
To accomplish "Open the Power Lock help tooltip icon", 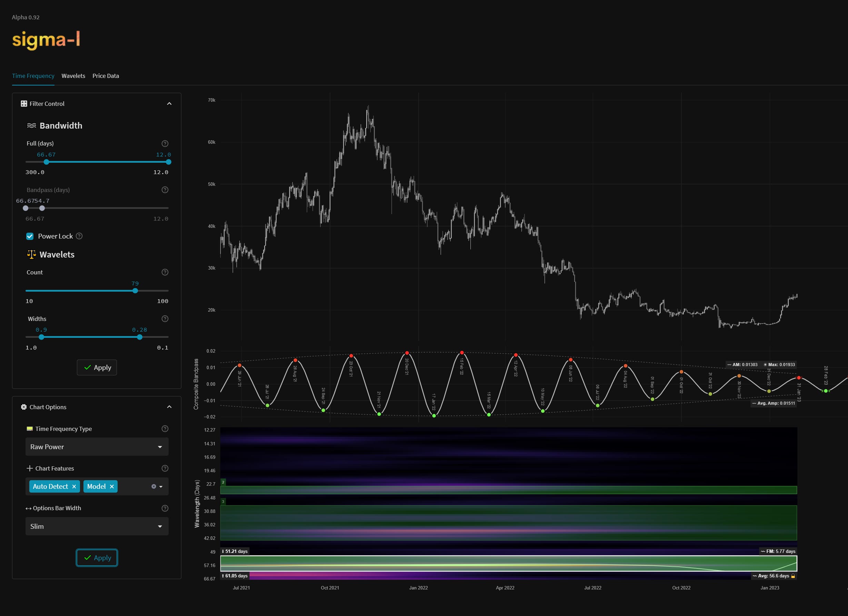I will 79,236.
